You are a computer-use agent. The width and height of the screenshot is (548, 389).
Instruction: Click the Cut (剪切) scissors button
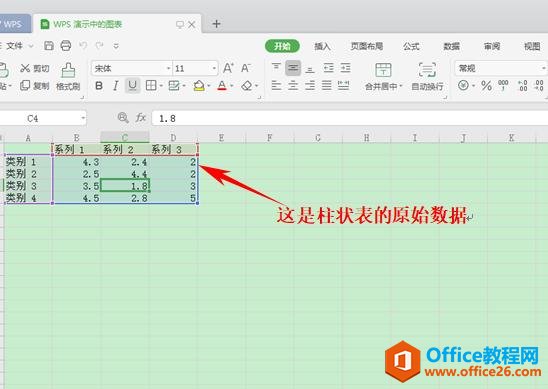(x=34, y=68)
